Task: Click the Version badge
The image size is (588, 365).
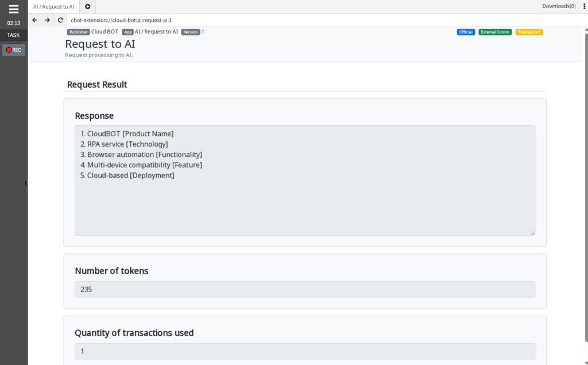Action: click(x=191, y=32)
